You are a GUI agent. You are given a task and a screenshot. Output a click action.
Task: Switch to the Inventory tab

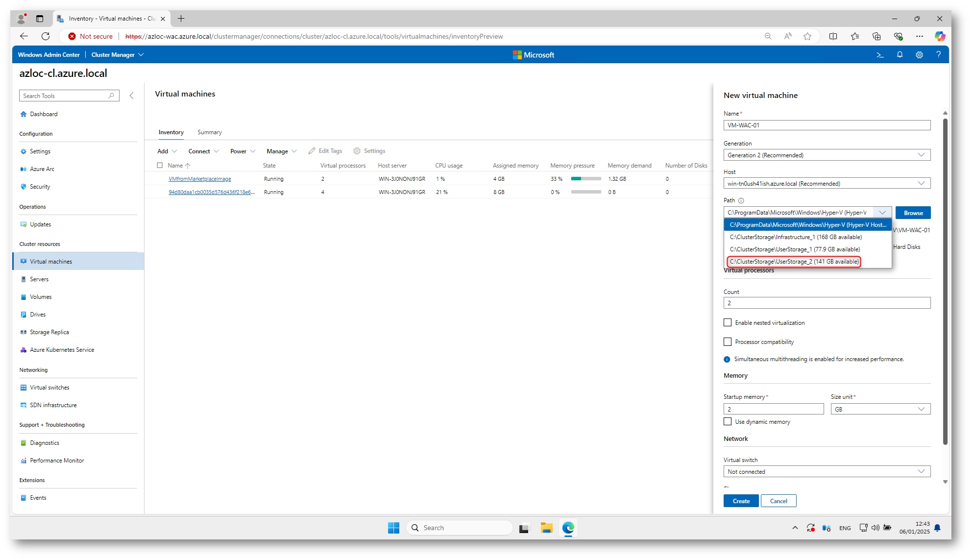click(x=171, y=132)
